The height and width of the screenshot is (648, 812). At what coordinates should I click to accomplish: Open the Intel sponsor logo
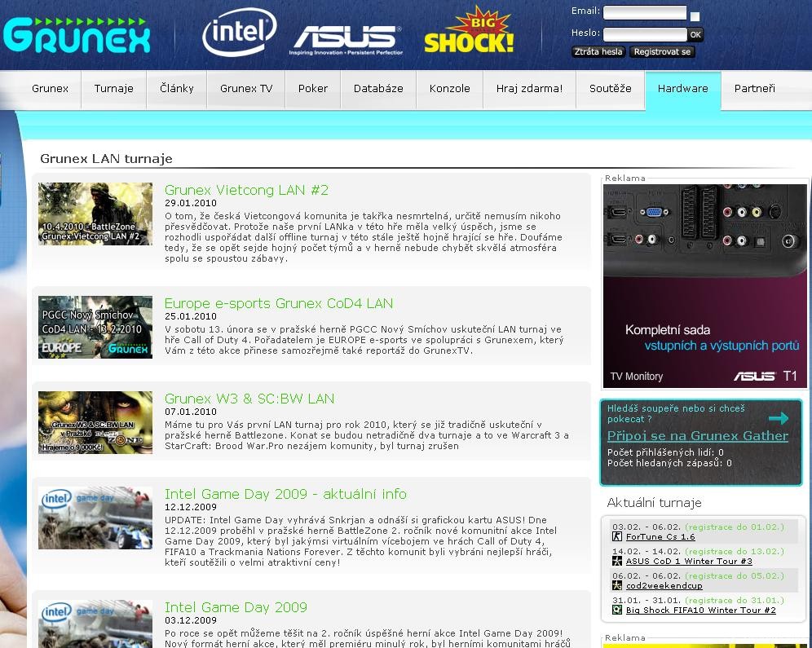[x=239, y=32]
